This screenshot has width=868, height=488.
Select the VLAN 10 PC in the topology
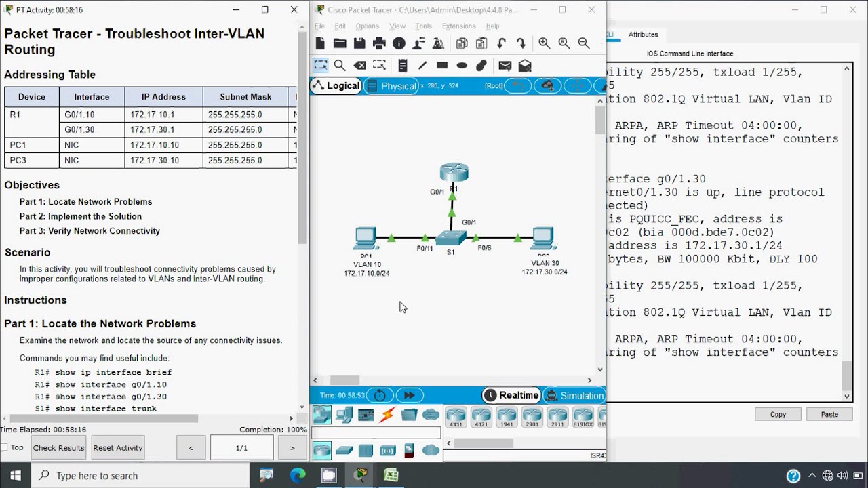click(x=366, y=239)
